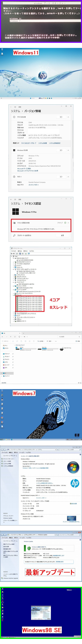This screenshot has width=82, height=644.
Task: Click ドメインまたはワークグループ in related links
Action: (x=29, y=143)
